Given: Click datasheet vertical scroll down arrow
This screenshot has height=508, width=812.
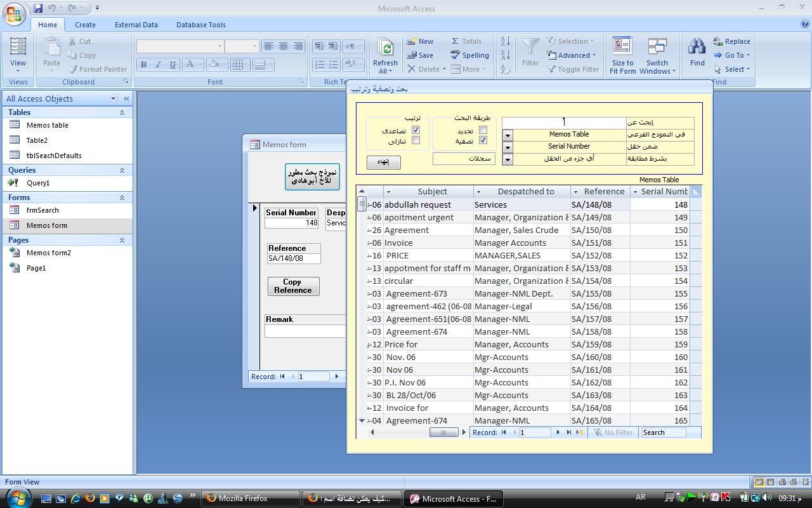Looking at the screenshot, I should coord(362,420).
